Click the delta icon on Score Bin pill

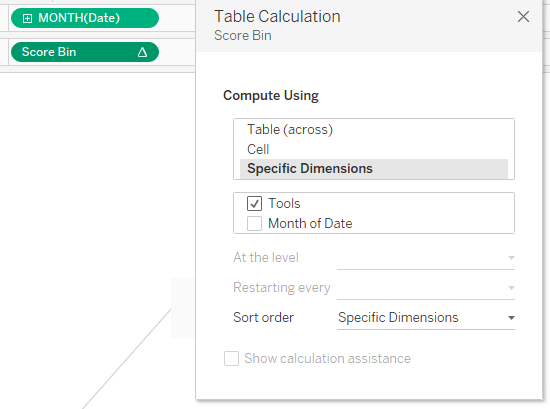(142, 52)
